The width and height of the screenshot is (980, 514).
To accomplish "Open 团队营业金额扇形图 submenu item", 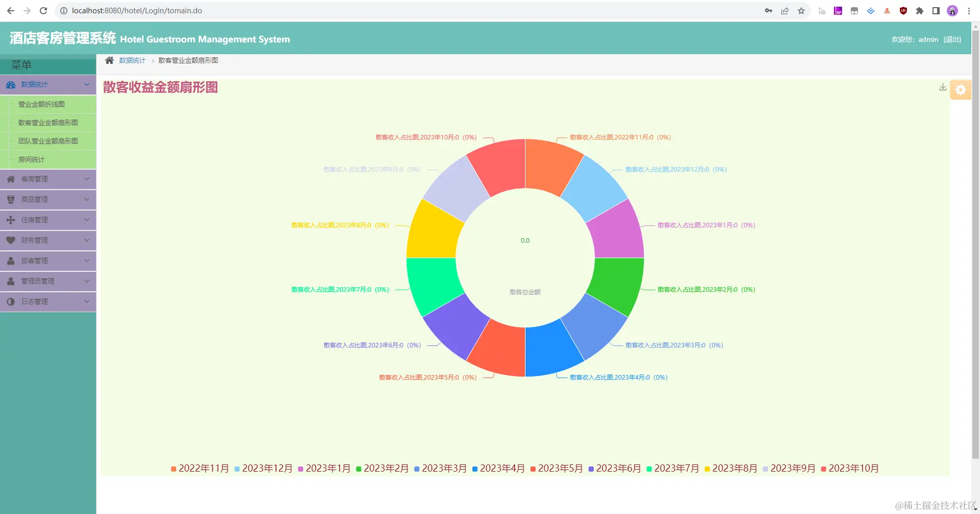I will pyautogui.click(x=48, y=141).
